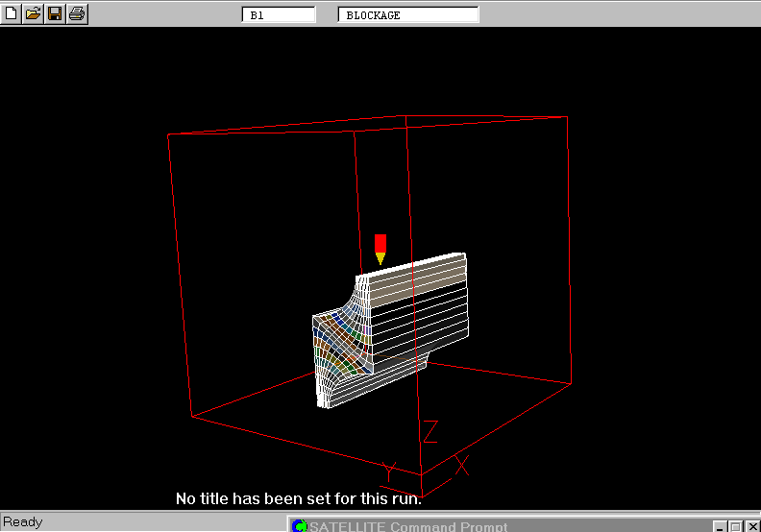Viewport: 761px width, 532px height.
Task: Click the SATELLITE Command Prompt window icon
Action: point(300,525)
